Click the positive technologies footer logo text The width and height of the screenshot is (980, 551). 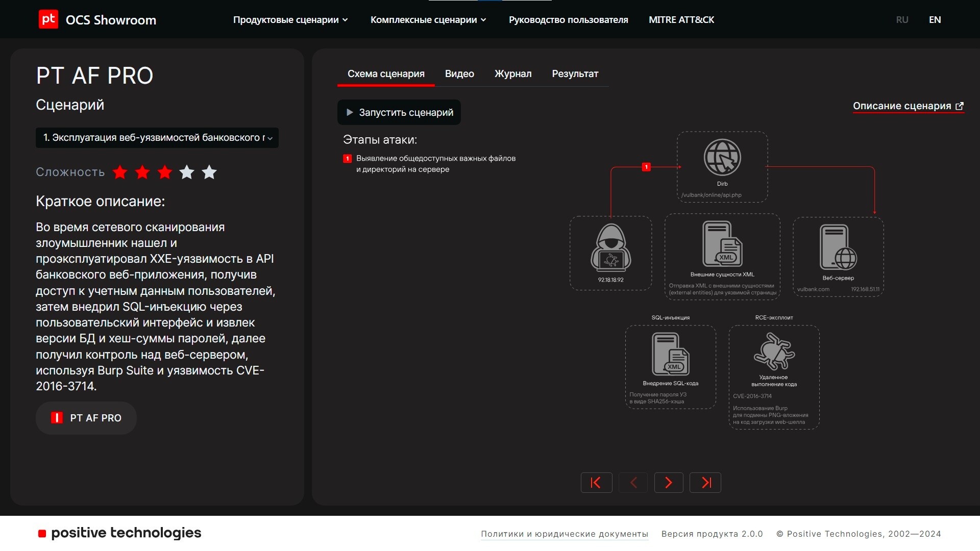click(x=126, y=533)
